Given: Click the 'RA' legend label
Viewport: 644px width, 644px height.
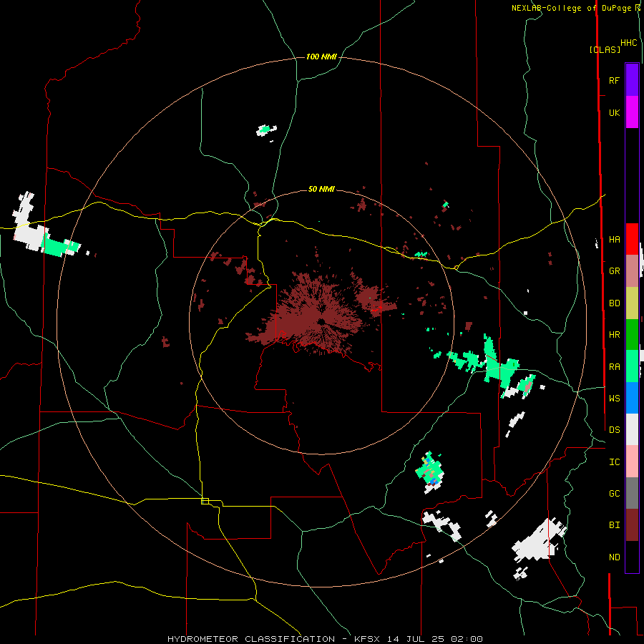Looking at the screenshot, I should 615,366.
